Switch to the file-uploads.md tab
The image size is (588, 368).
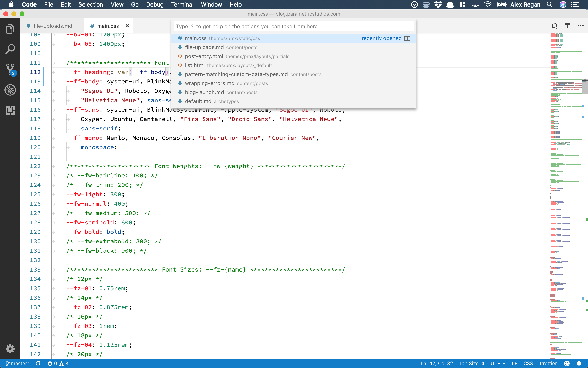52,26
